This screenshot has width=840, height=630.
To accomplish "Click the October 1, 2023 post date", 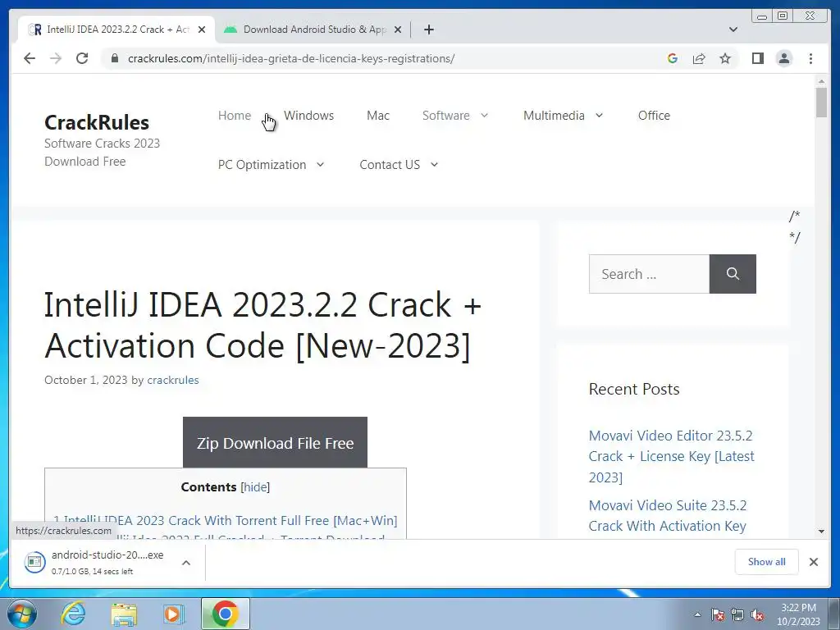I will pyautogui.click(x=85, y=380).
